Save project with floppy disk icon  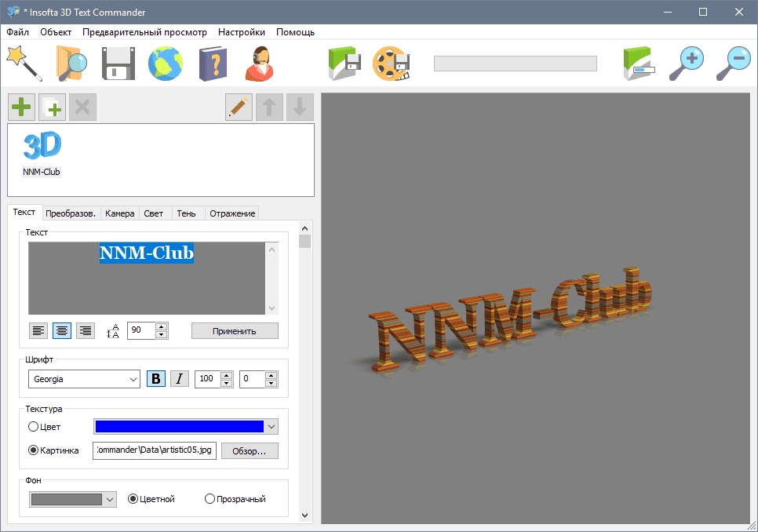click(118, 64)
